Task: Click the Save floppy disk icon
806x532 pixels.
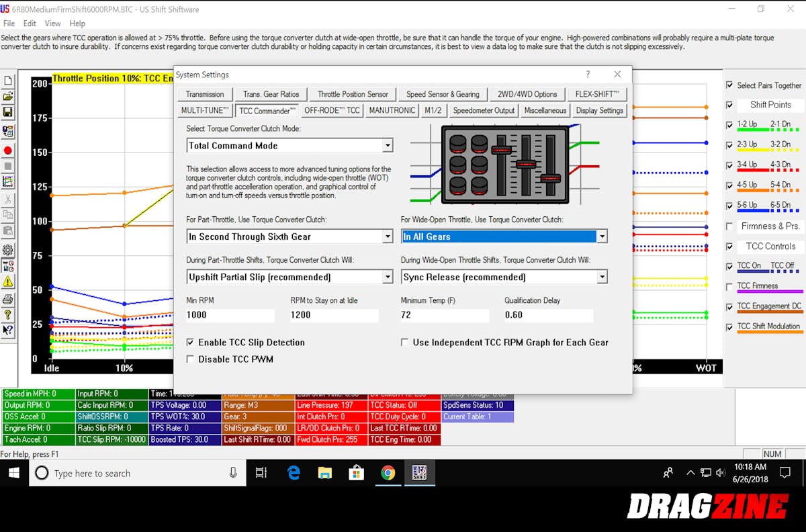Action: [x=8, y=113]
